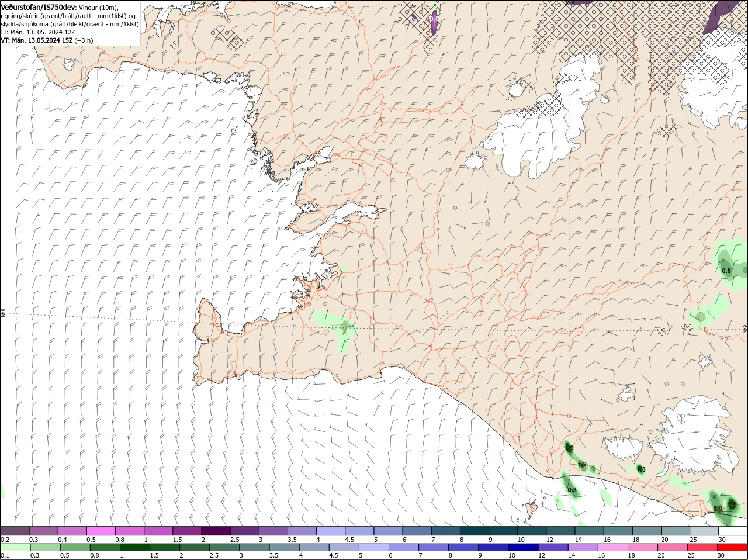Click the Veðurstofan/IS750dev title text
Image resolution: width=748 pixels, height=560 pixels.
38,6
